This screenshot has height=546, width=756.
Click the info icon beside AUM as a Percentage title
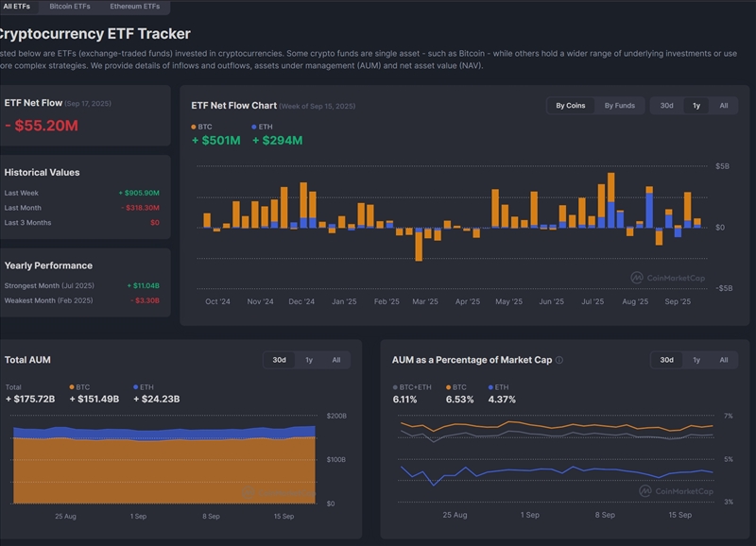tap(559, 360)
